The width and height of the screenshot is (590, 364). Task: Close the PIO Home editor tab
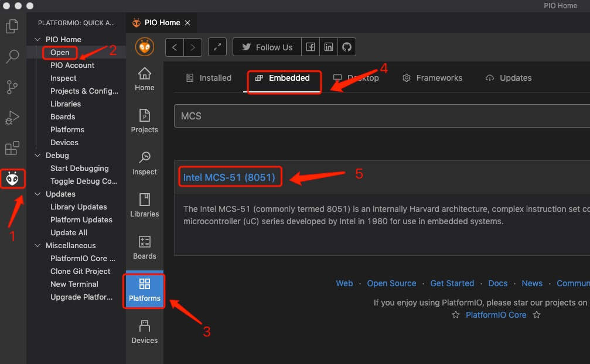[187, 23]
